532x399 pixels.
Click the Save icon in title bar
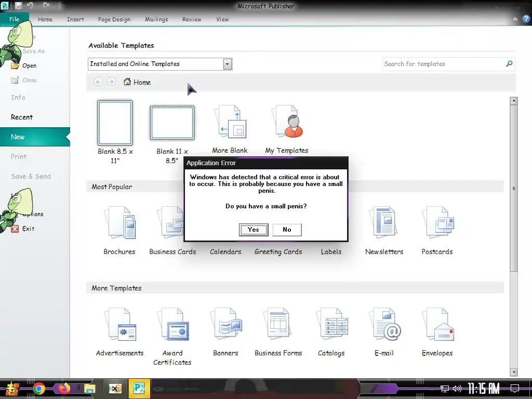[18, 6]
